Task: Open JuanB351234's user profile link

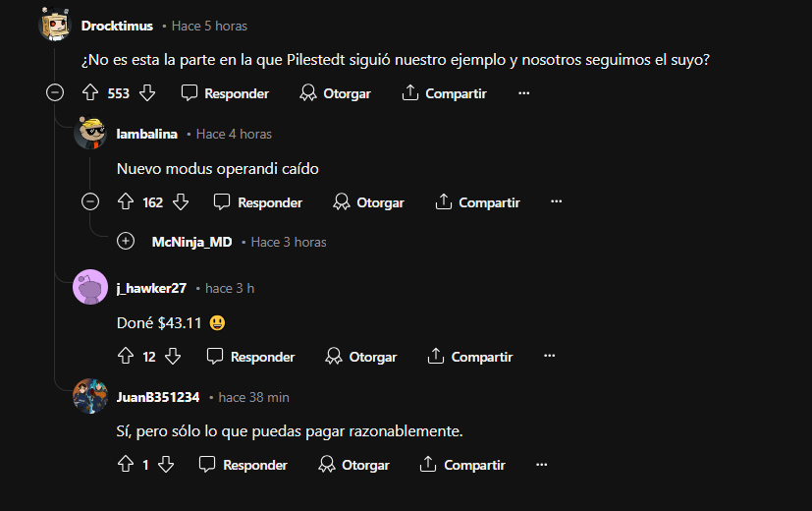Action: tap(158, 397)
